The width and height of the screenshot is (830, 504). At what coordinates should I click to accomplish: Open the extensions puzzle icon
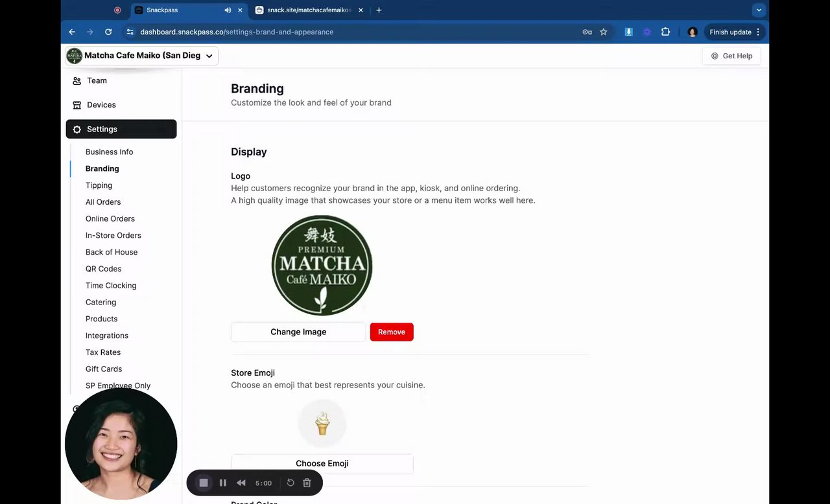[665, 32]
